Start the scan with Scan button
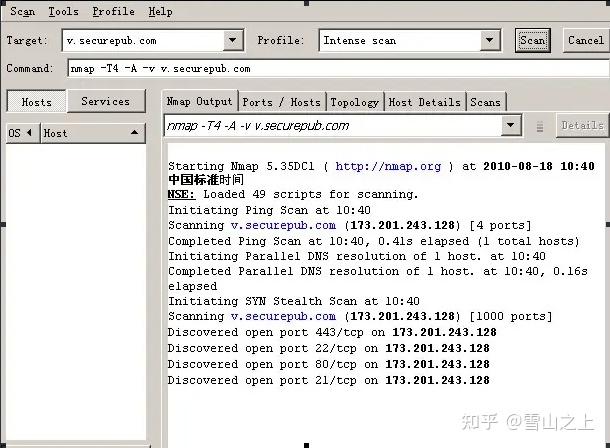 click(533, 40)
